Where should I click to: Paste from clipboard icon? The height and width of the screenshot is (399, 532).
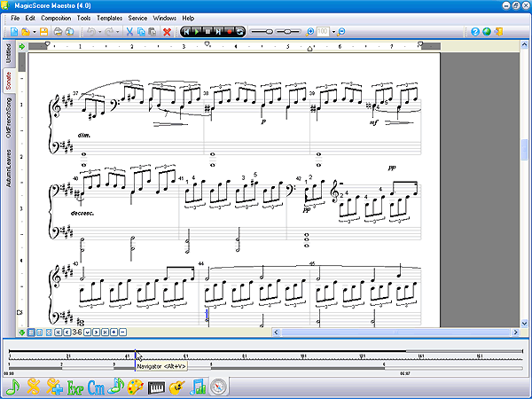[152, 32]
